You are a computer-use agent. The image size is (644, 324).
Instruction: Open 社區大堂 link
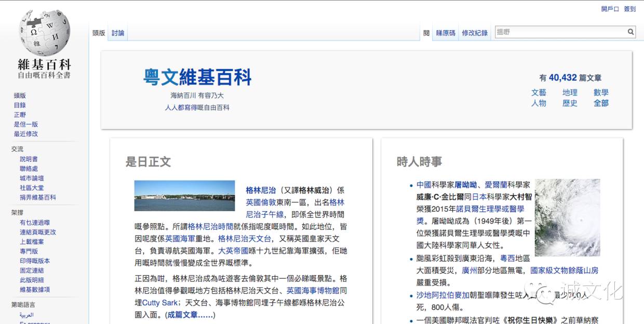point(32,188)
